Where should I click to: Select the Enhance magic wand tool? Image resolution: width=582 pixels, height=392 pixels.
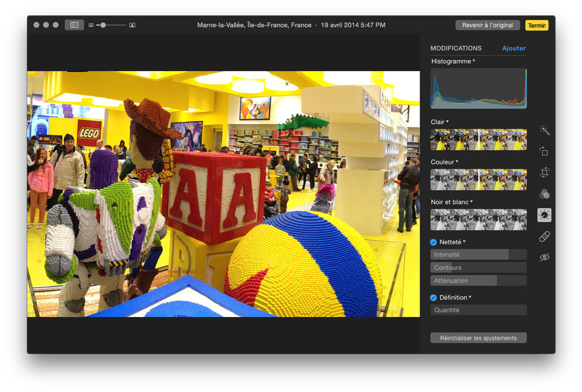[544, 130]
